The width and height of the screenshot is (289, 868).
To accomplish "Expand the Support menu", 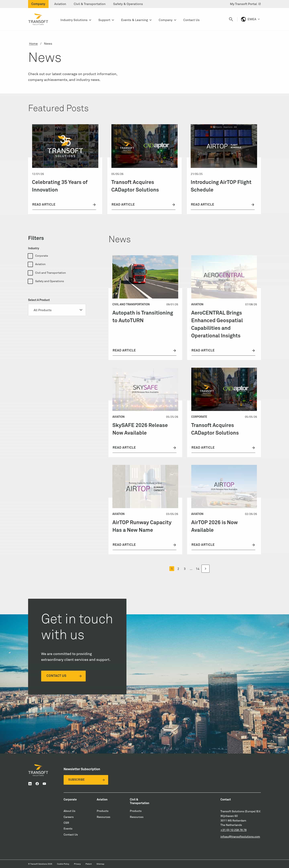I will [106, 20].
